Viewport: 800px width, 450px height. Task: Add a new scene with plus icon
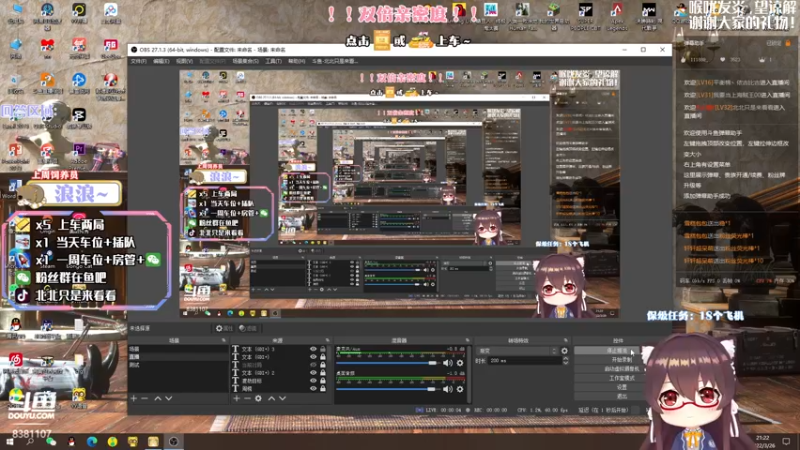point(134,398)
